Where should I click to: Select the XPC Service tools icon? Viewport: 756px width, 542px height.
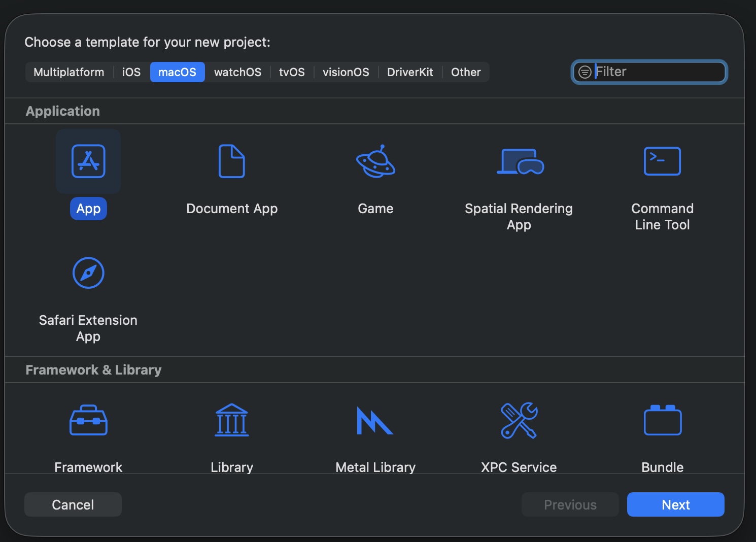click(x=519, y=420)
